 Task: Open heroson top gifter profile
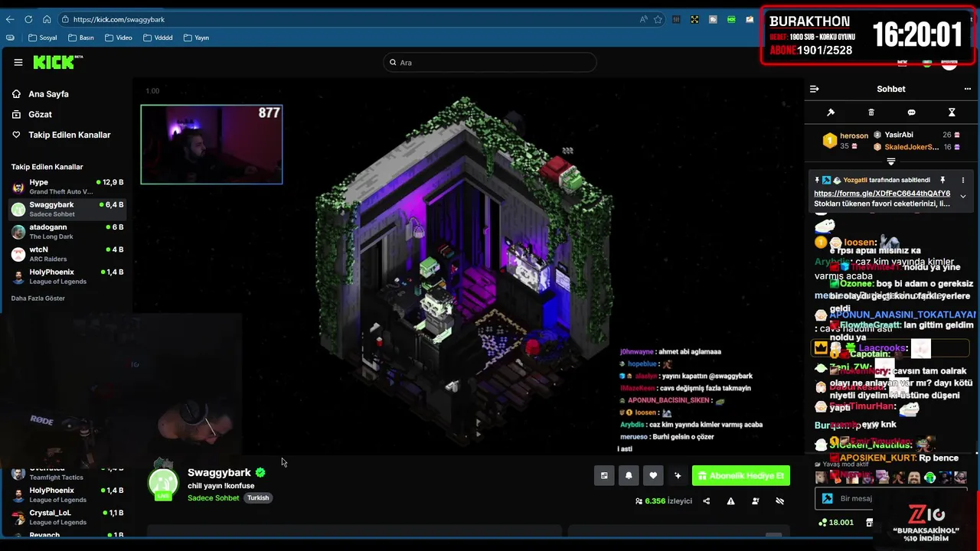click(845, 140)
